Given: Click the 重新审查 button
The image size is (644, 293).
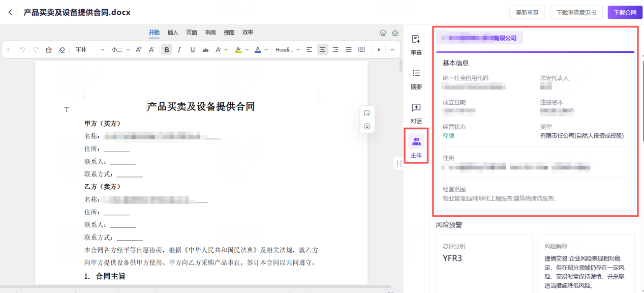Looking at the screenshot, I should pyautogui.click(x=527, y=13).
